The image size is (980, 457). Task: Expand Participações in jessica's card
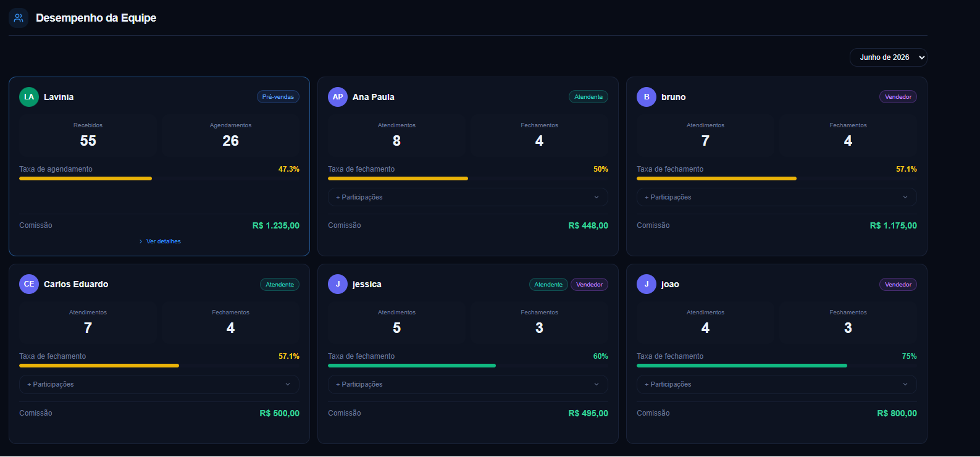[468, 384]
